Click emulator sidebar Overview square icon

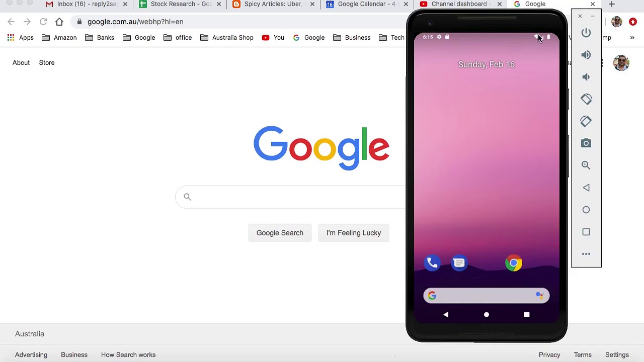tap(586, 232)
